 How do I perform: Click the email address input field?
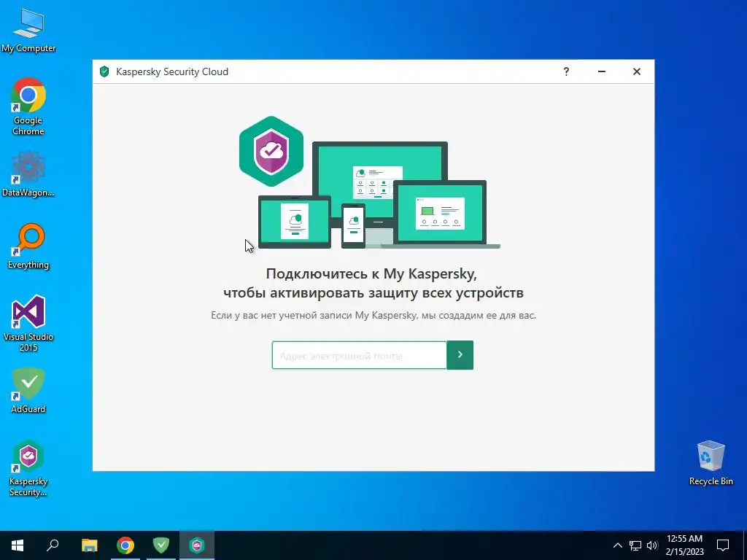point(359,355)
